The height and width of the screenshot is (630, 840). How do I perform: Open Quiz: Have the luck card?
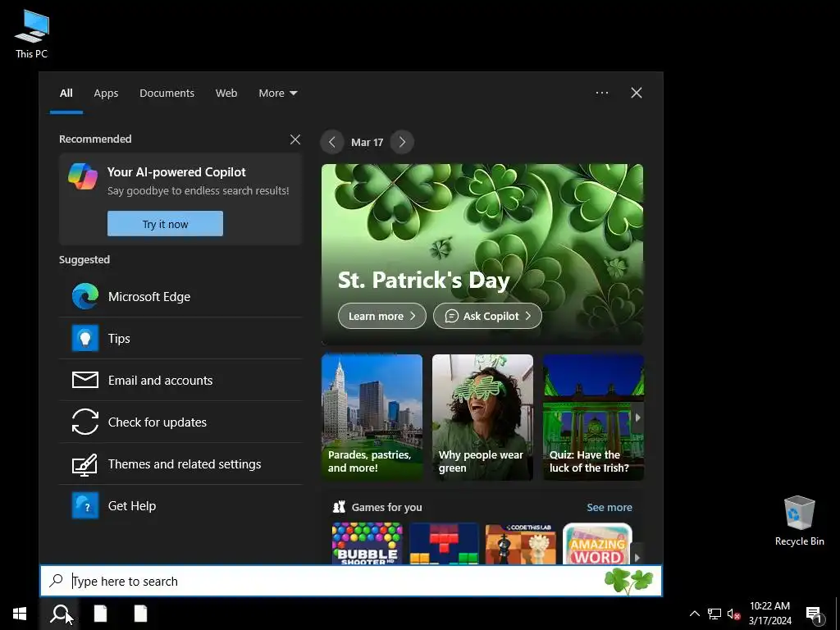pos(593,417)
